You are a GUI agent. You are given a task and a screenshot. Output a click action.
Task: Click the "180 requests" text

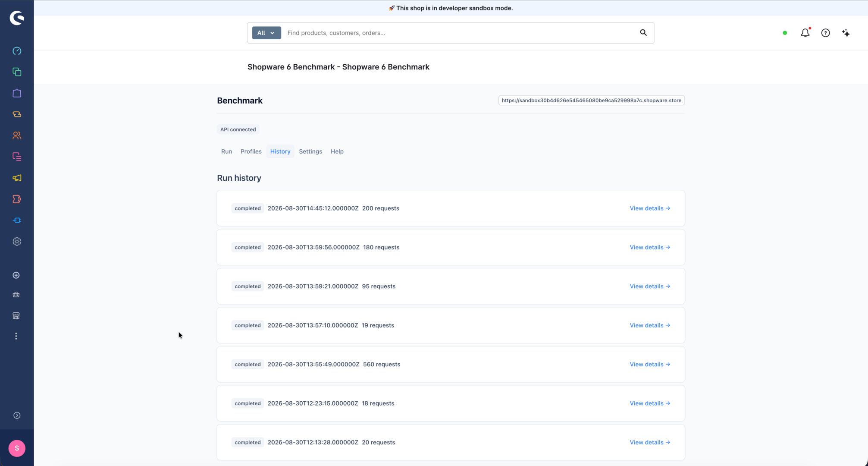(x=381, y=247)
